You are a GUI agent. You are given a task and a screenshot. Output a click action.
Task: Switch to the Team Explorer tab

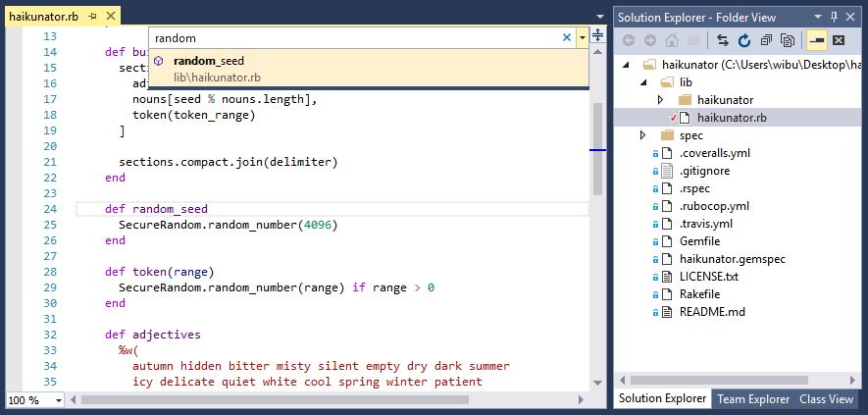pos(753,399)
